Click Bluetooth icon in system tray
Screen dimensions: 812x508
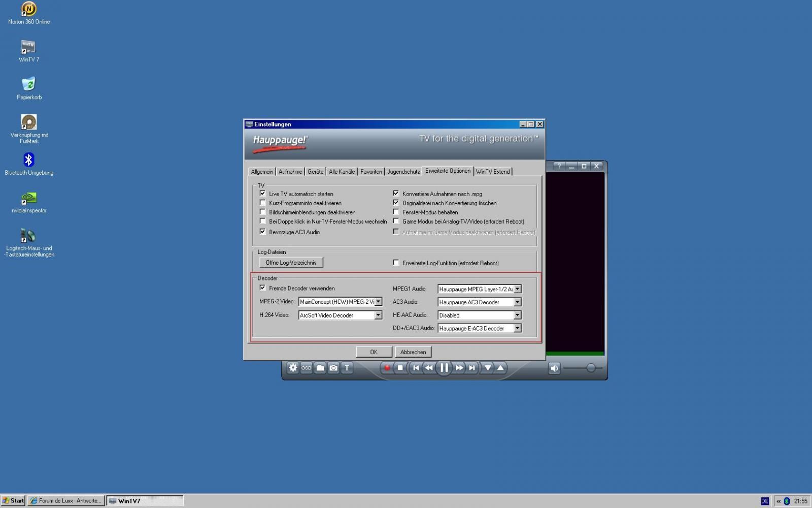pos(787,501)
